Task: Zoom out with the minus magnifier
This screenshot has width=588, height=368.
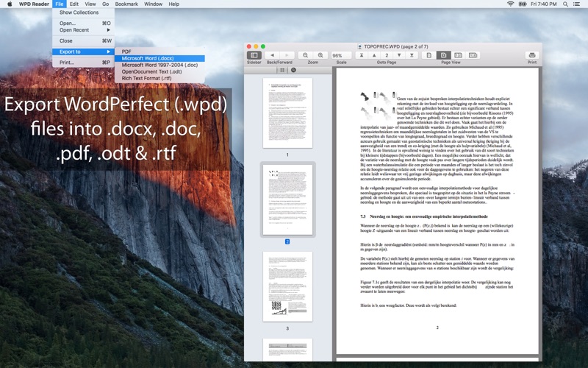Action: (306, 55)
